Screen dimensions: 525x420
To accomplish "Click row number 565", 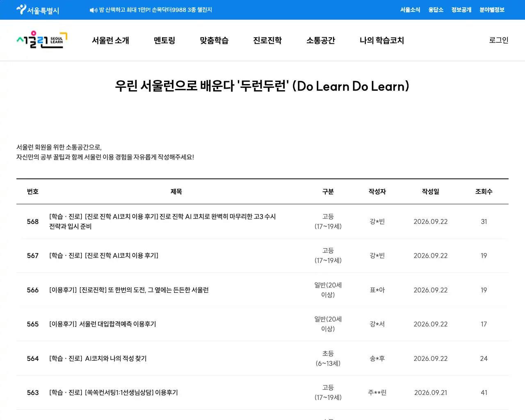I will click(33, 324).
